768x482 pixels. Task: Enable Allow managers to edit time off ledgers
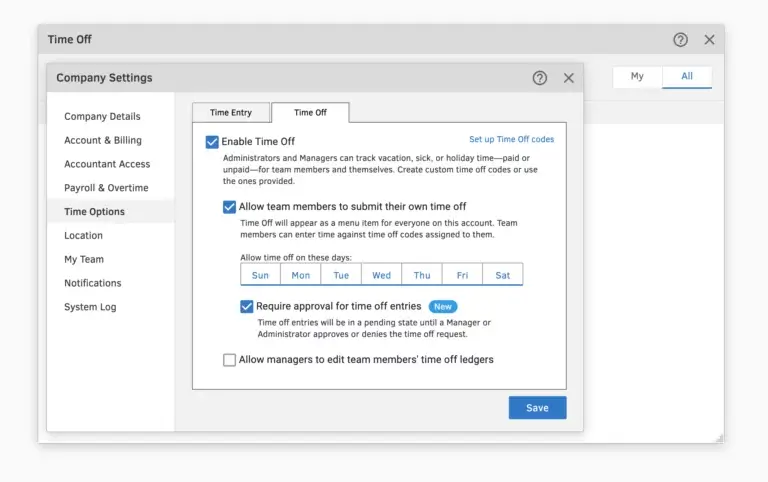[230, 360]
